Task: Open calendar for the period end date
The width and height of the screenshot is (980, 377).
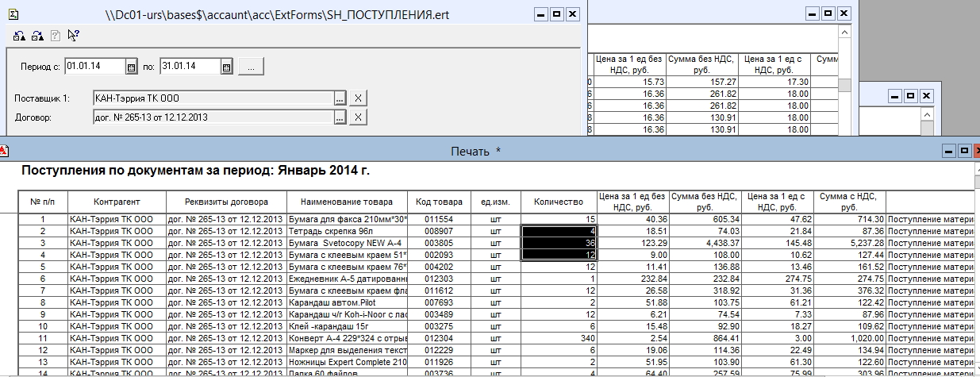Action: 226,67
